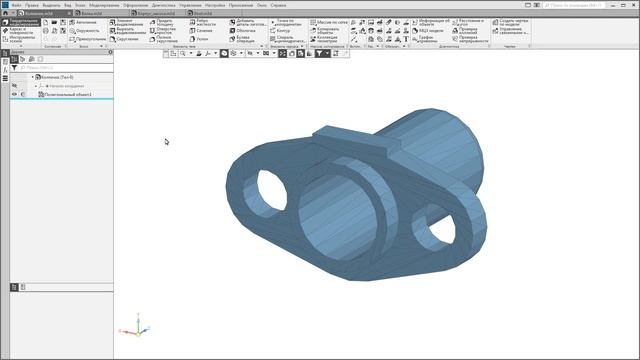
Task: Open the Справка menu
Action: point(278,5)
